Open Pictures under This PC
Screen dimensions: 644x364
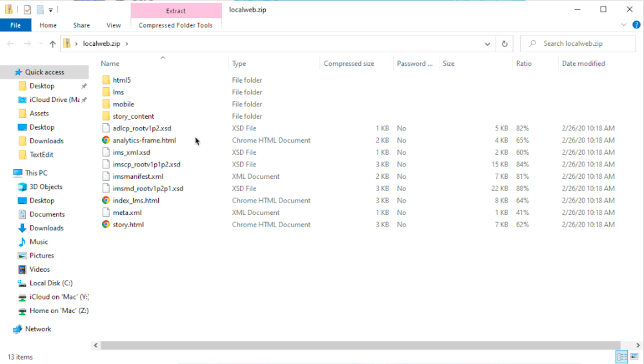coord(41,256)
